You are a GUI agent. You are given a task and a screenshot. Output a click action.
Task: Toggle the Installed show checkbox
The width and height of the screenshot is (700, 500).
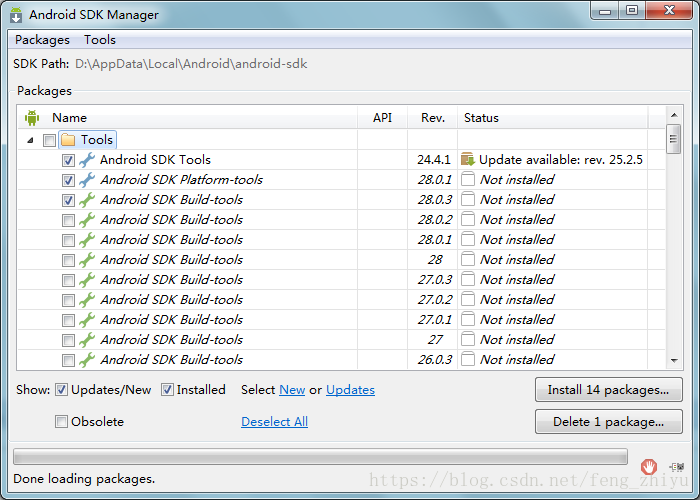coord(167,390)
